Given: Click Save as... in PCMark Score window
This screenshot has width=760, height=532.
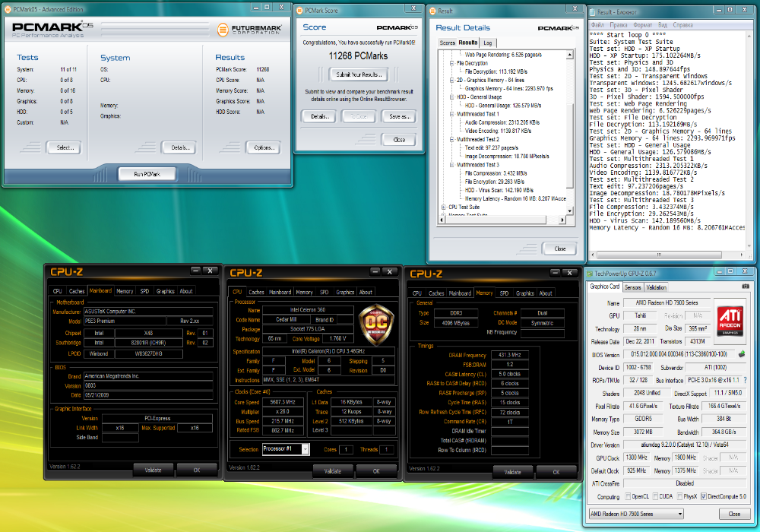Looking at the screenshot, I should (x=400, y=116).
